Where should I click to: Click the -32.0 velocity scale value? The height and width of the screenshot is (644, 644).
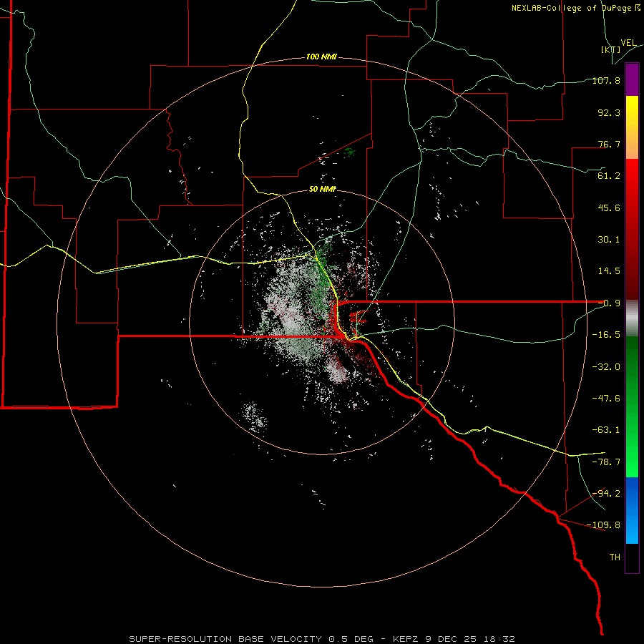(x=606, y=367)
